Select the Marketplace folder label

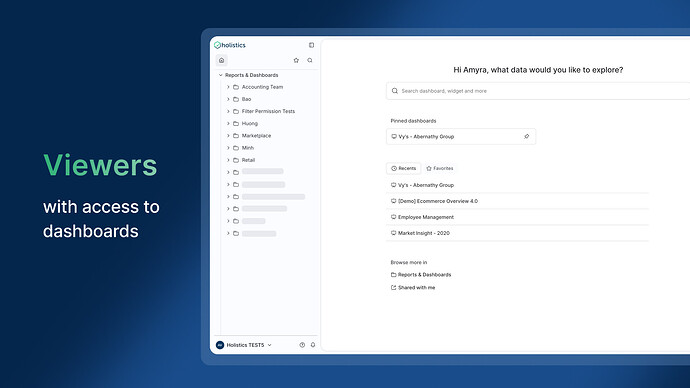pyautogui.click(x=256, y=136)
